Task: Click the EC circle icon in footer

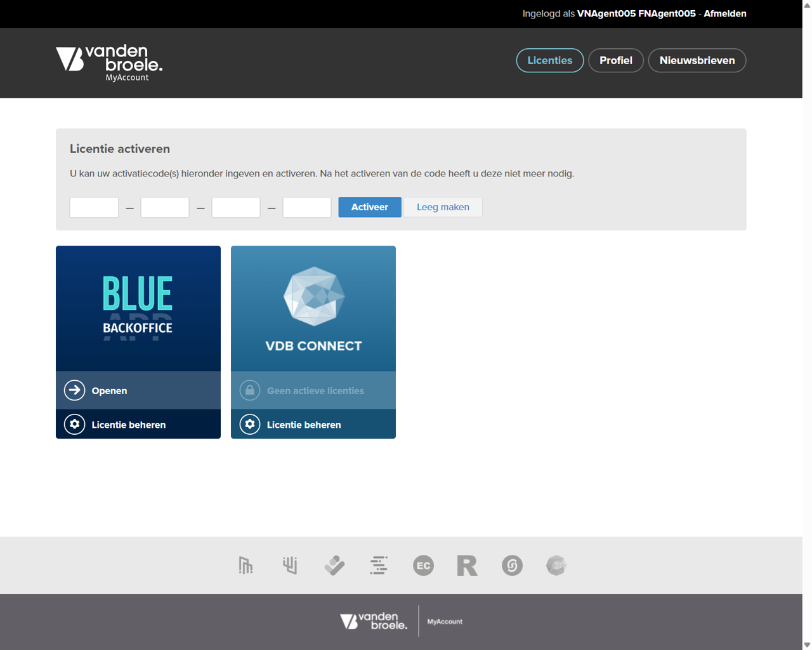Action: pos(423,565)
